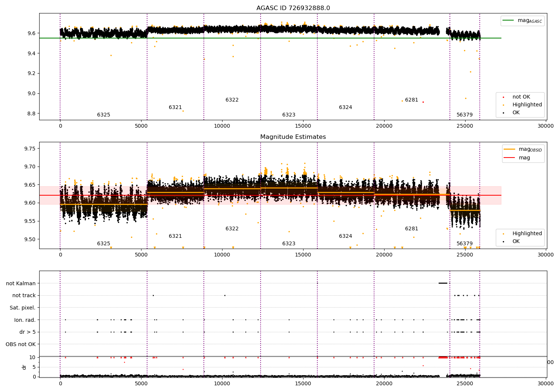Click the 20000 x-axis tick in Magnitude Estimates plot

coord(384,255)
